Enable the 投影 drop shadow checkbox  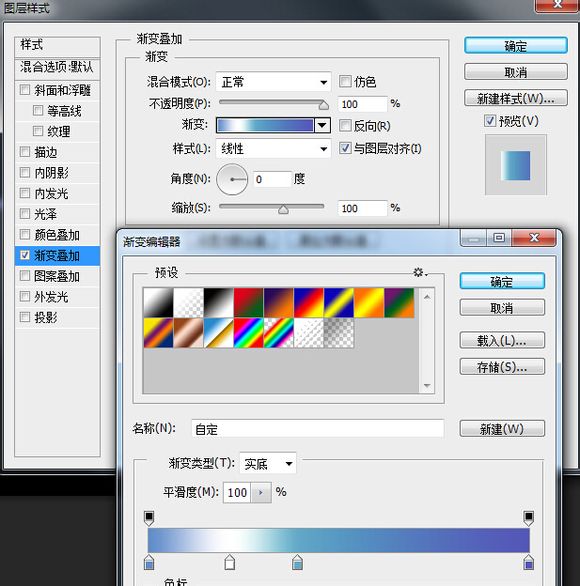25,317
